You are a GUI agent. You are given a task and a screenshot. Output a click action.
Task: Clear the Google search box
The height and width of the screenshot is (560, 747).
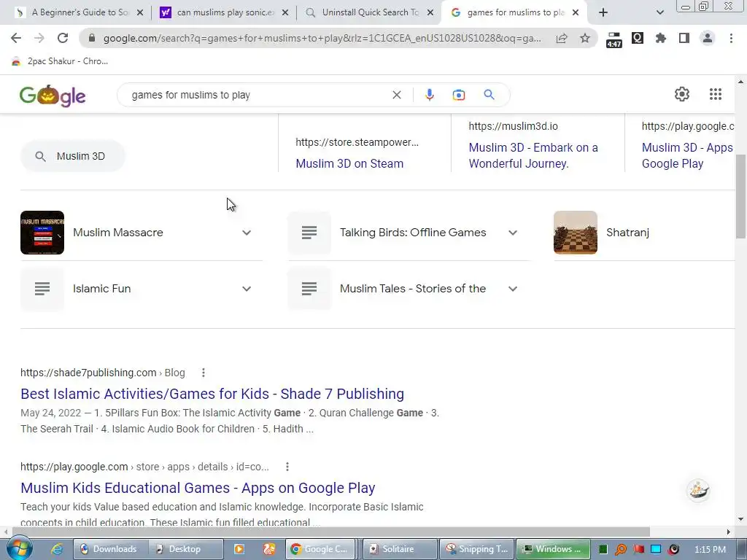click(396, 95)
